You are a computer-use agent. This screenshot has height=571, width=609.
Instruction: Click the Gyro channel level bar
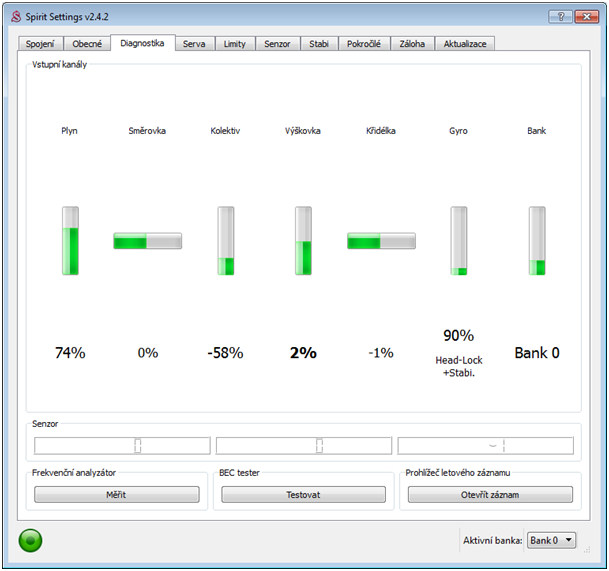[458, 241]
